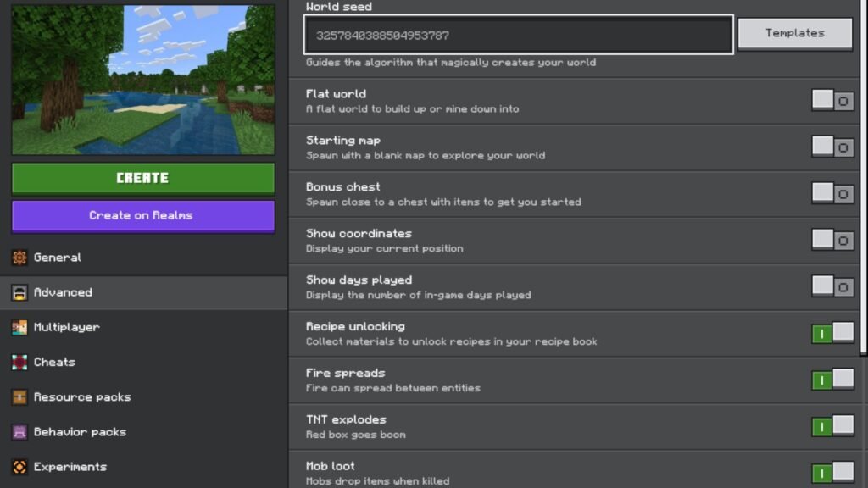This screenshot has width=868, height=488.
Task: Click the Experiments icon
Action: [x=19, y=467]
